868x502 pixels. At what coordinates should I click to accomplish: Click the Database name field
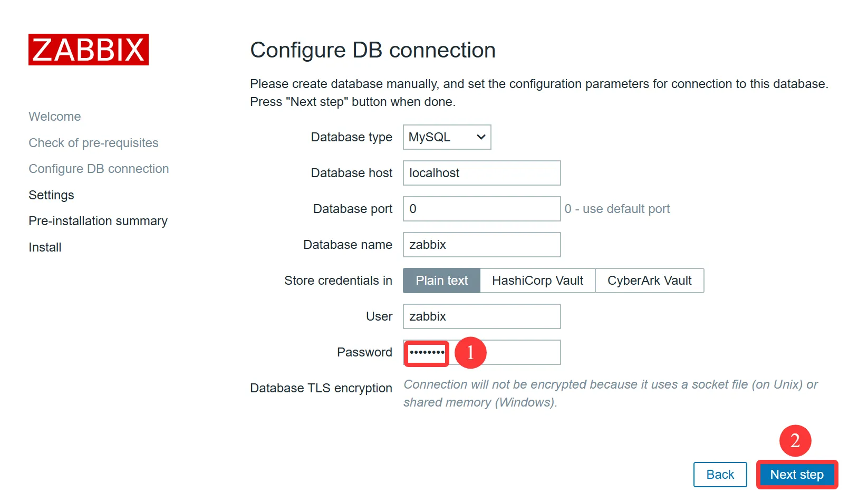tap(481, 245)
